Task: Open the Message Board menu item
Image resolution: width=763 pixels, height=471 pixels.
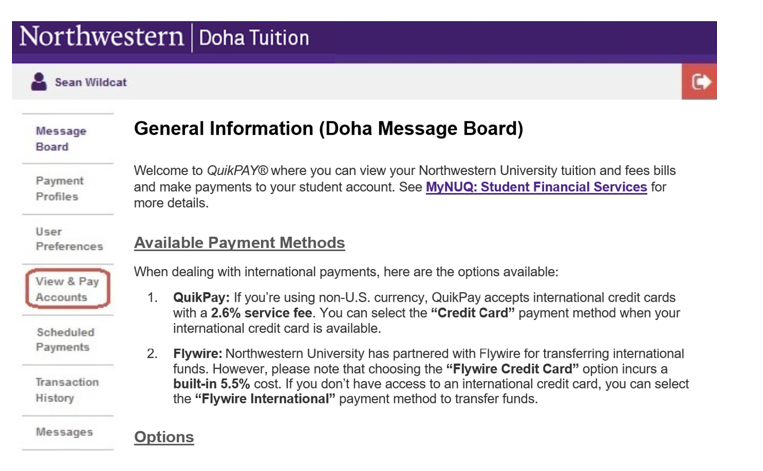Action: click(61, 139)
